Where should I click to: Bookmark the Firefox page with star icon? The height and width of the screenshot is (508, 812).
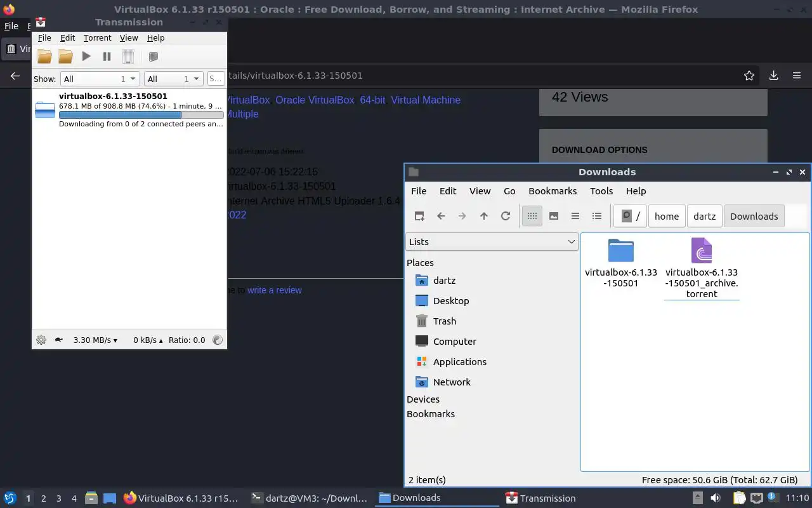tap(749, 76)
